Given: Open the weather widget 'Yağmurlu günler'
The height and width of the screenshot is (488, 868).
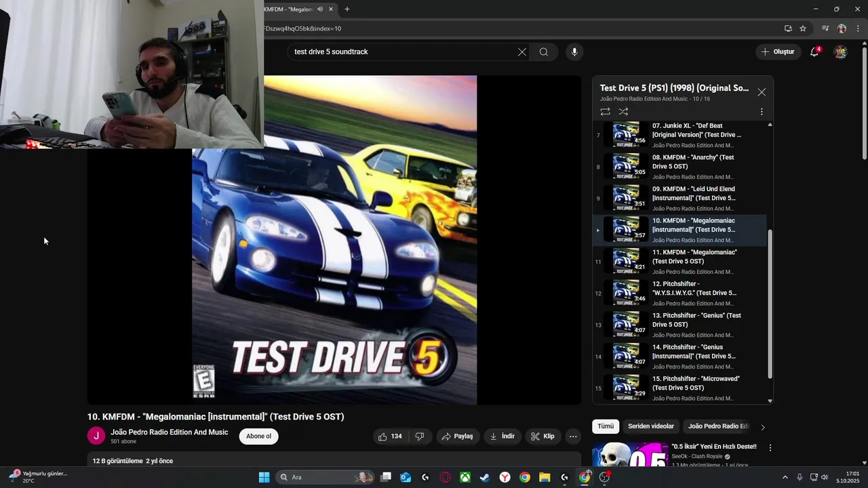Looking at the screenshot, I should 38,477.
